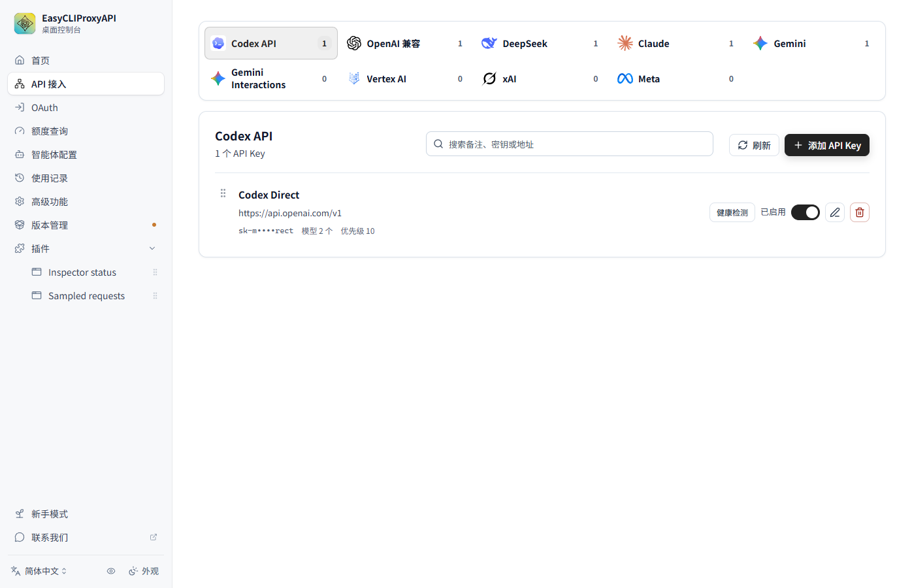Edit the Codex Direct key entry
912x588 pixels.
tap(835, 212)
